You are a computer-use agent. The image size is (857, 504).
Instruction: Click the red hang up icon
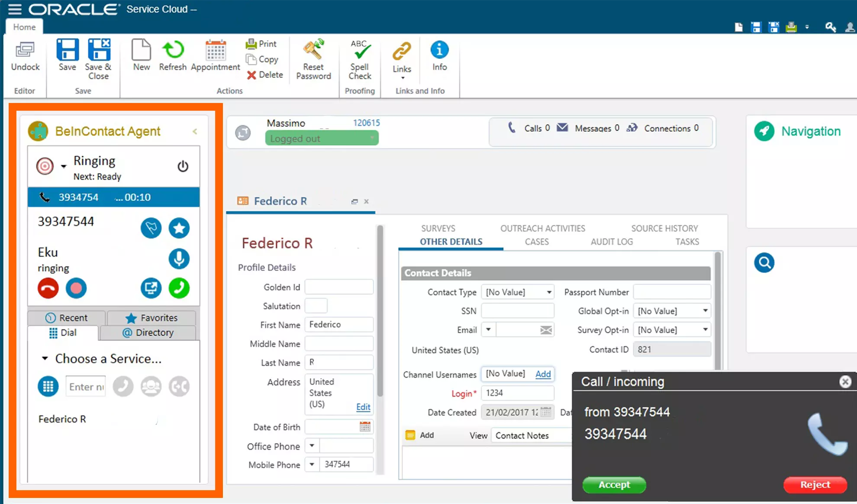pos(48,288)
